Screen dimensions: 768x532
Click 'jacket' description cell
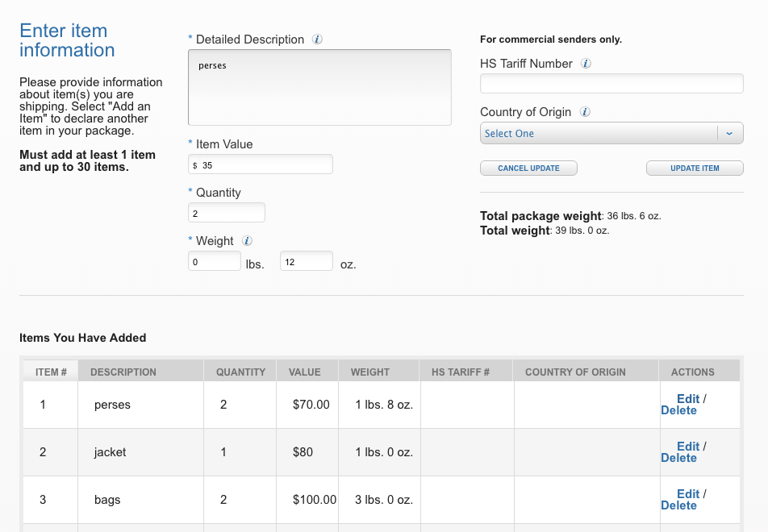140,452
